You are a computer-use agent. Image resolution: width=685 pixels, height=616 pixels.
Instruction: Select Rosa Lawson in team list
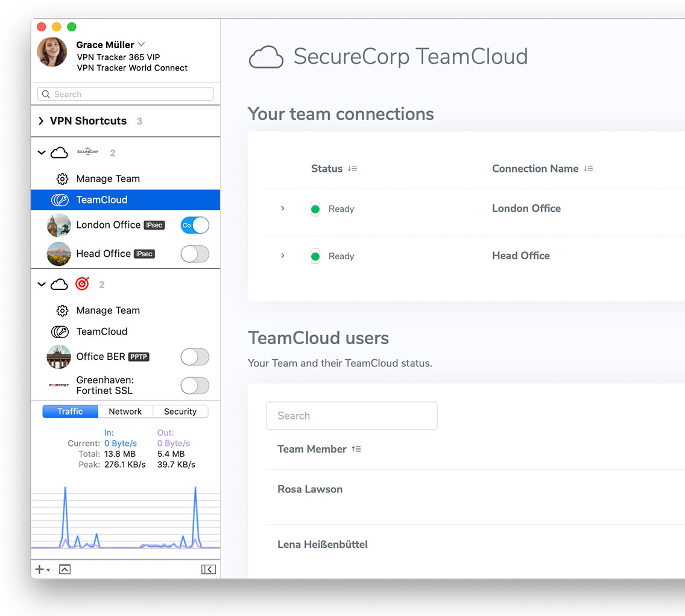pyautogui.click(x=310, y=489)
